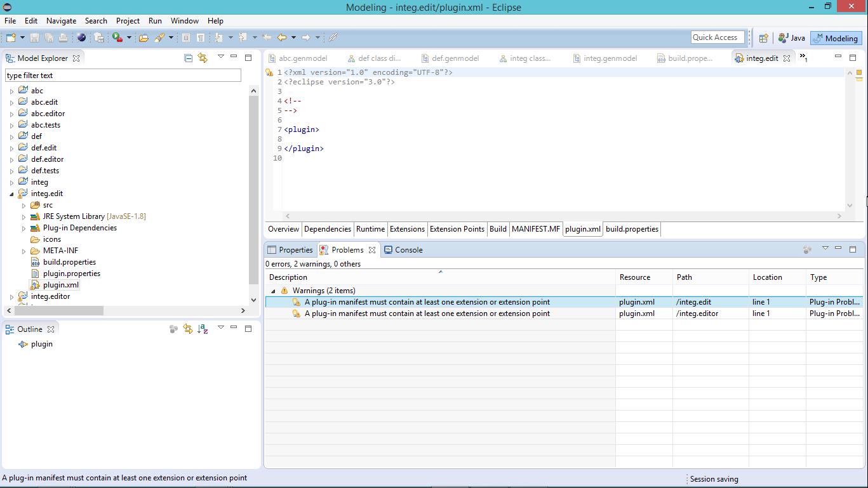Viewport: 868px width, 488px height.
Task: Click the warning marker on editor line 1
Action: [x=269, y=72]
